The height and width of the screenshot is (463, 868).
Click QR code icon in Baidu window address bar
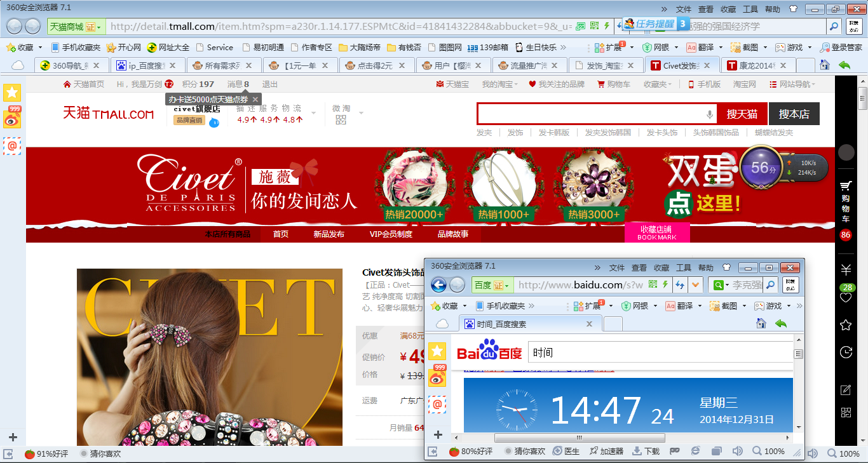(652, 285)
